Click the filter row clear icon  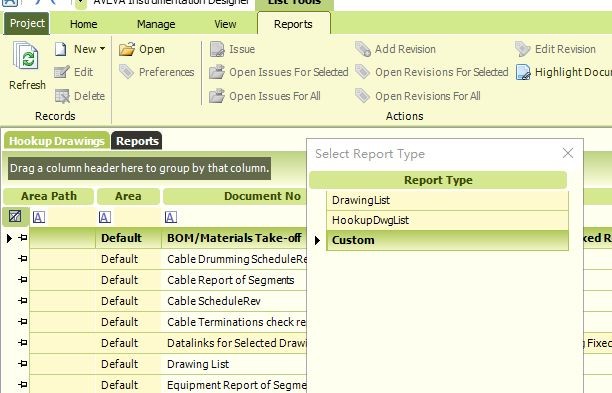15,217
